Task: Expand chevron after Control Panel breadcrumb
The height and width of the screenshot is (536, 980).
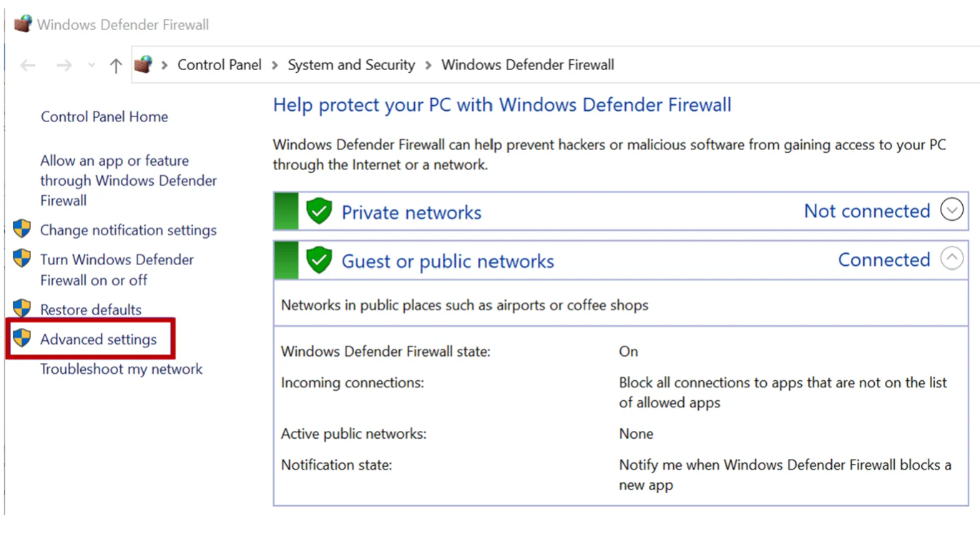Action: pos(275,65)
